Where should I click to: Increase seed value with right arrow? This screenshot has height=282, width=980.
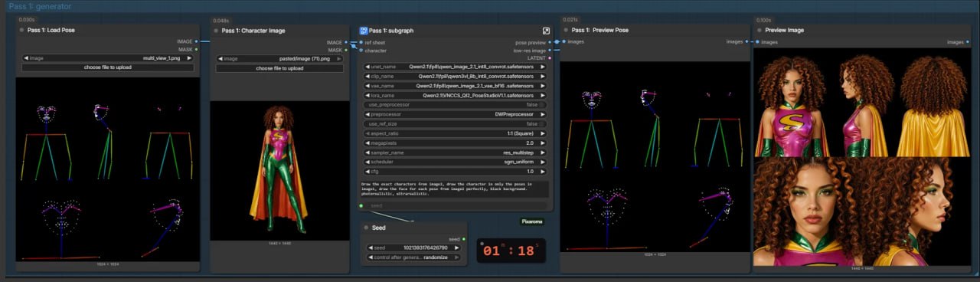[458, 248]
